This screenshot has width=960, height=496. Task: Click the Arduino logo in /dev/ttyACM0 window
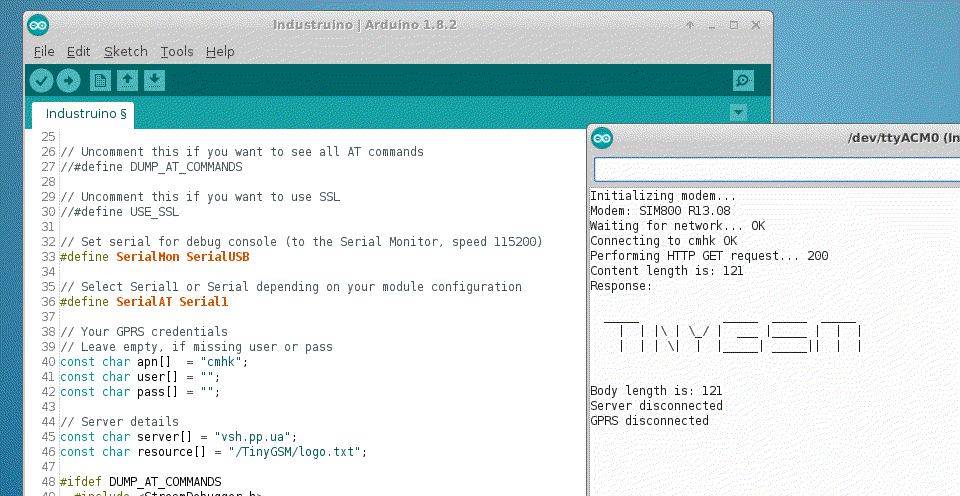(x=602, y=139)
